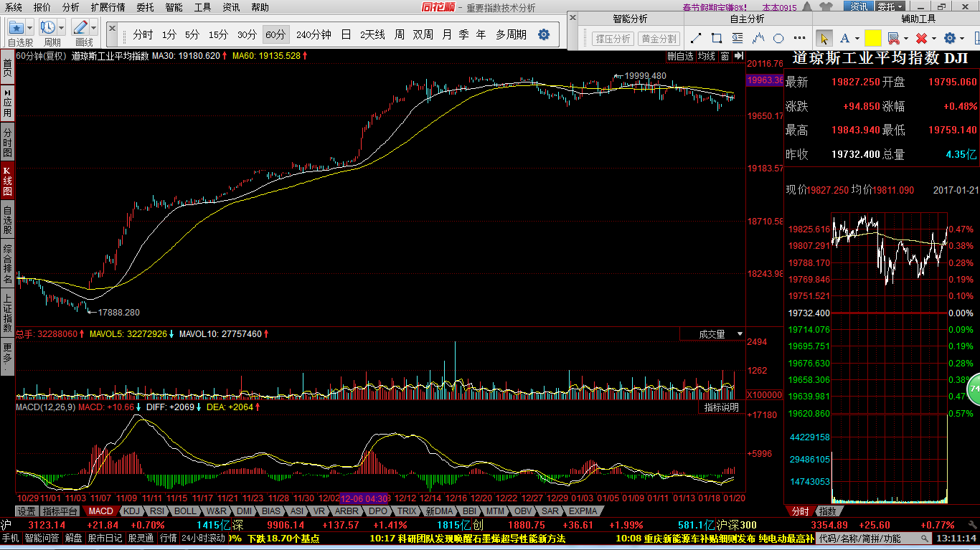The width and height of the screenshot is (980, 550).
Task: Click the 撑压分析 button
Action: 613,39
